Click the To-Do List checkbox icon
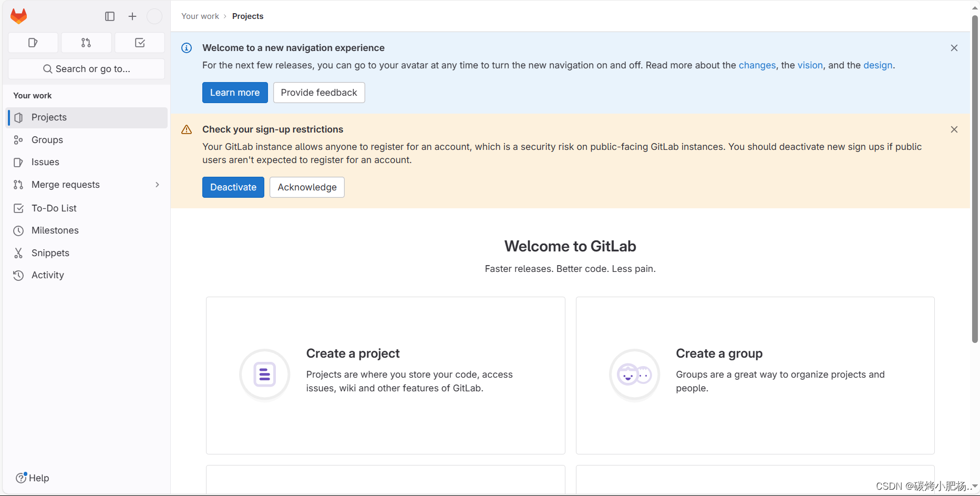This screenshot has width=980, height=496. click(18, 208)
